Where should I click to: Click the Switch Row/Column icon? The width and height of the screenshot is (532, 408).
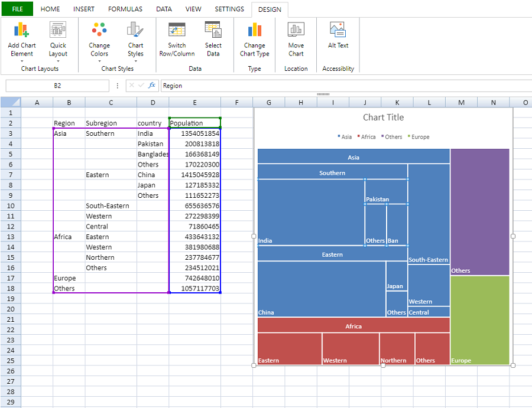click(177, 30)
